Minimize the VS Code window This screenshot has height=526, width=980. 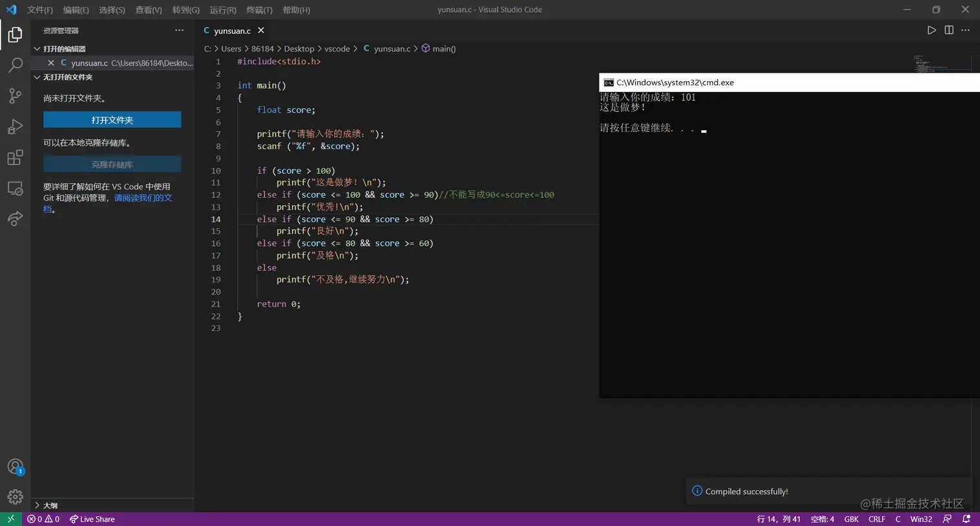click(907, 10)
